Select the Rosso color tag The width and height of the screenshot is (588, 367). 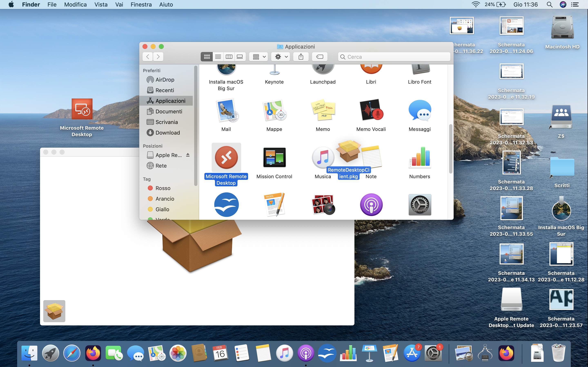(x=163, y=188)
